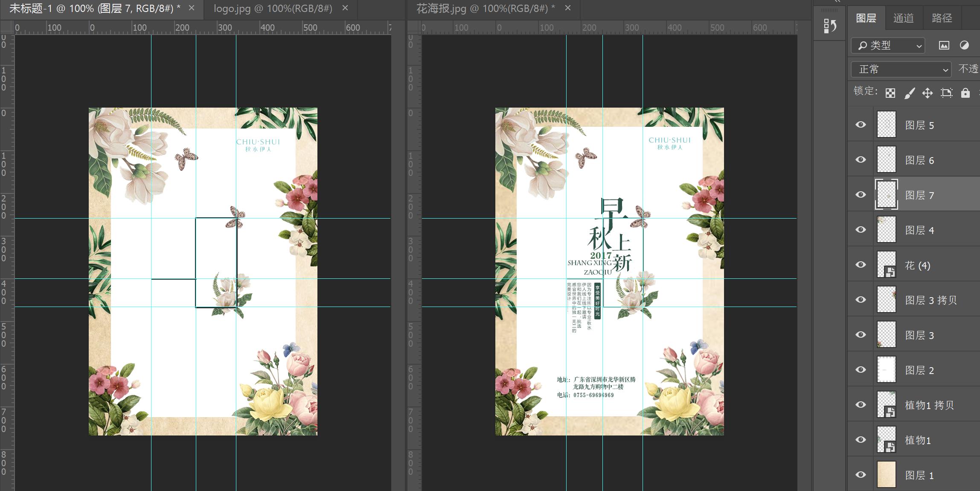The image size is (980, 491).
Task: Switch to logo.jpg document tab
Action: (x=273, y=8)
